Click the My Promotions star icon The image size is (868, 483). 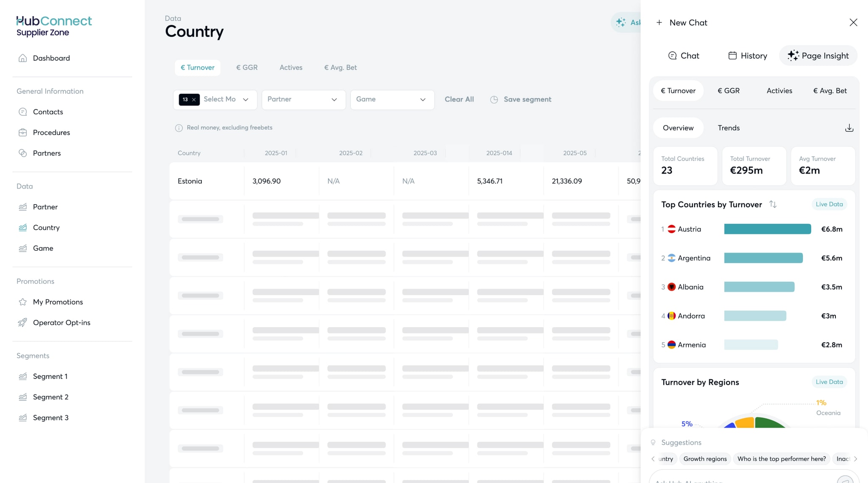coord(23,302)
